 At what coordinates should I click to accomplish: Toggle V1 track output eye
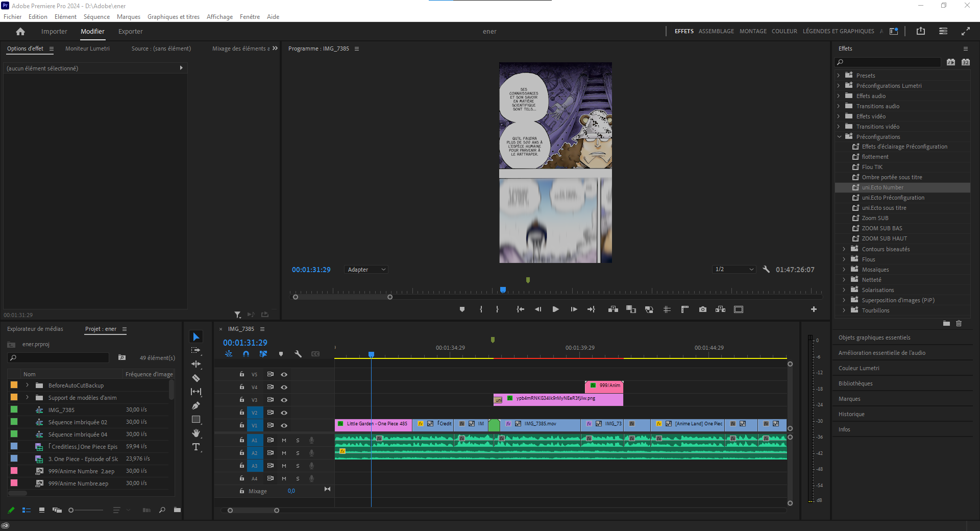point(284,425)
